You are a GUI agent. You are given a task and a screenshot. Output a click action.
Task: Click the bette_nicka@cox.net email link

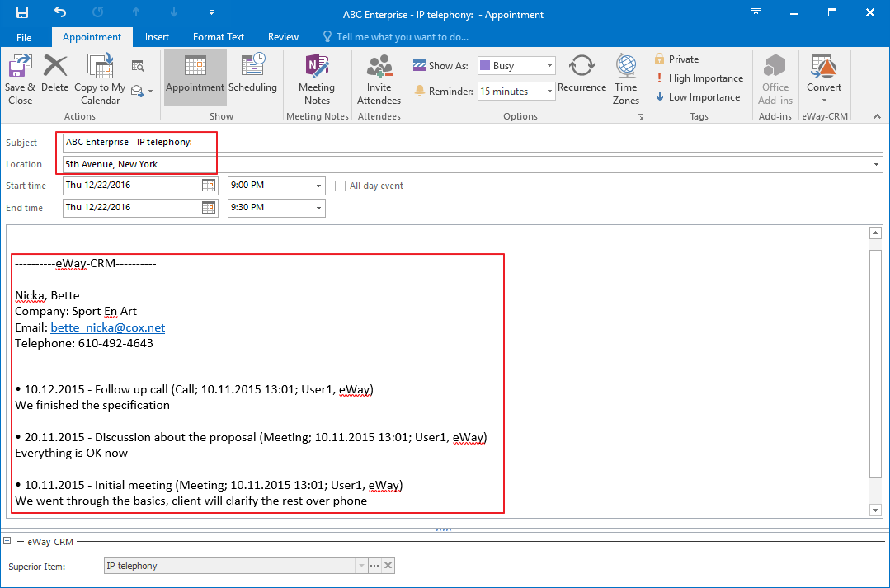[108, 327]
